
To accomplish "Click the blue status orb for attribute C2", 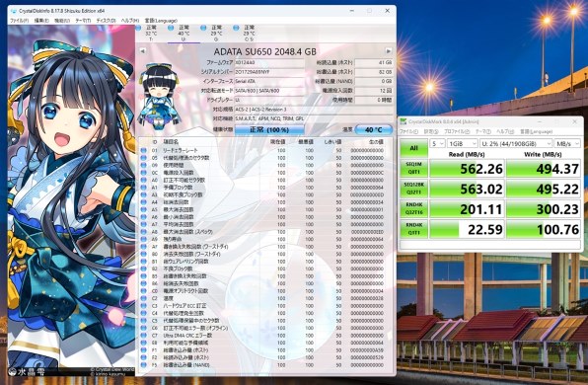I will tap(143, 298).
